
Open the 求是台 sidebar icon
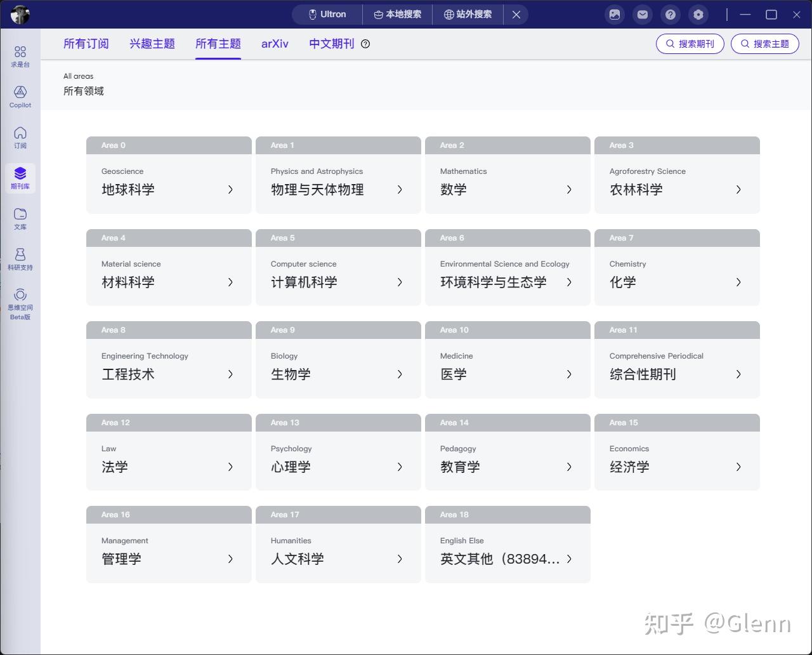pos(20,56)
